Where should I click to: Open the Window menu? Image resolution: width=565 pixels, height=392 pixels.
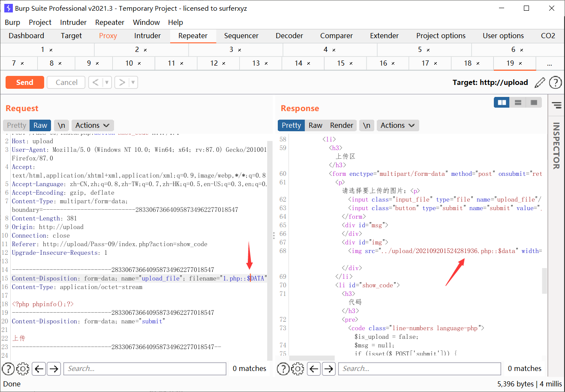pyautogui.click(x=146, y=22)
